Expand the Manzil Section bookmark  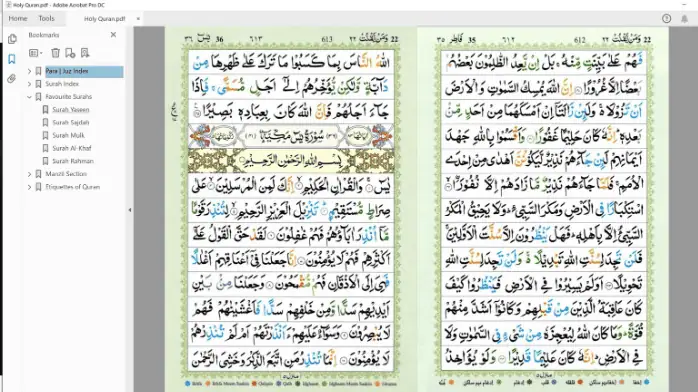pos(29,174)
